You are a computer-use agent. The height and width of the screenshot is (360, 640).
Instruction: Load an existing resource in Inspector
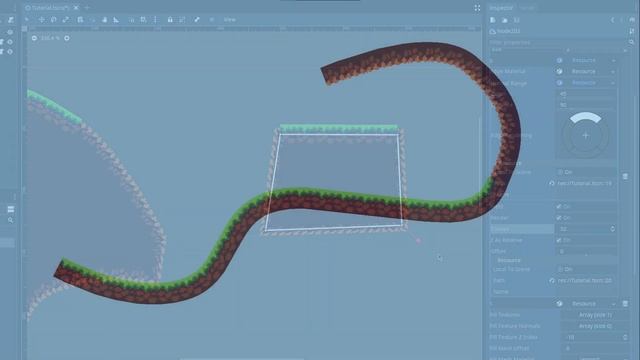point(504,20)
